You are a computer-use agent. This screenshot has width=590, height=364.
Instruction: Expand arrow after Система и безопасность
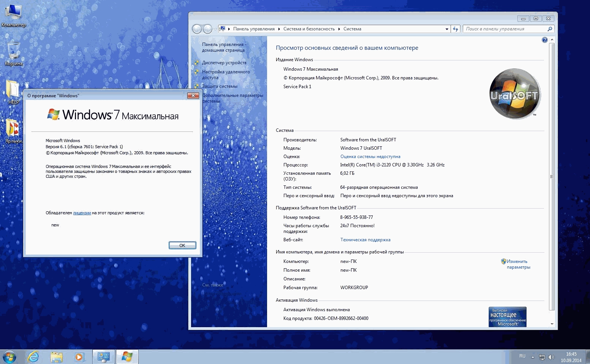(x=339, y=29)
